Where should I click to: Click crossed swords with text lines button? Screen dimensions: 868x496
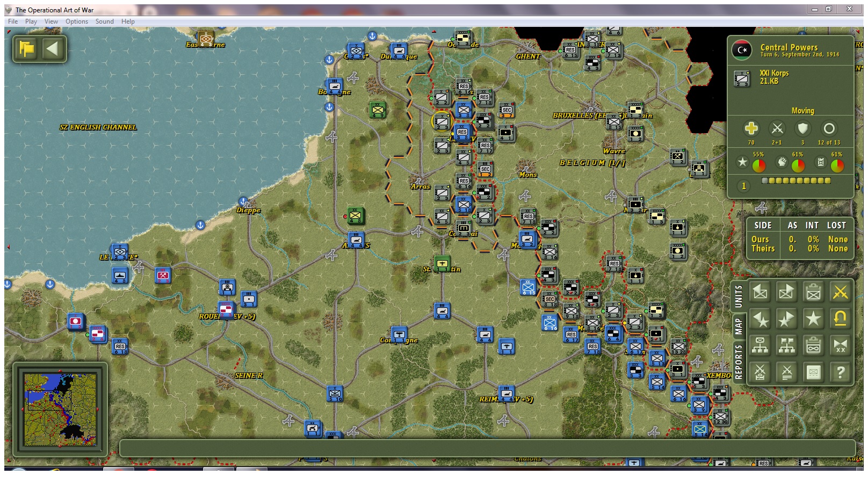(x=786, y=372)
